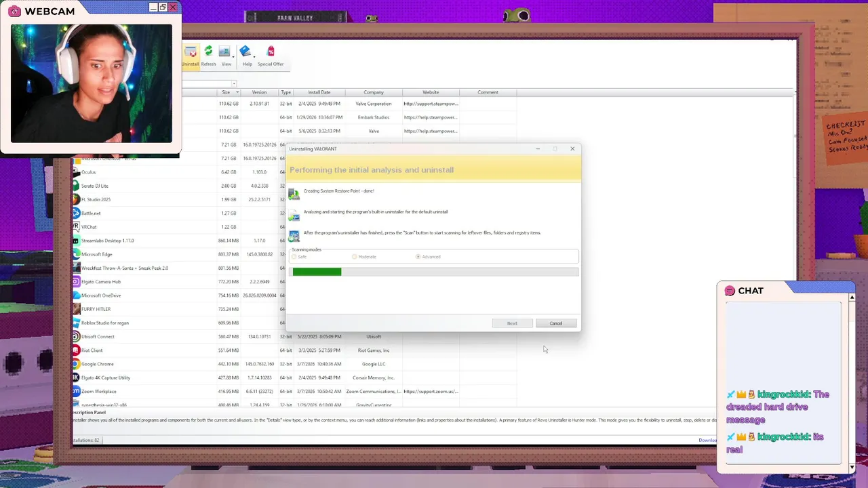The height and width of the screenshot is (488, 868).
Task: Click the program search input field
Action: point(206,84)
